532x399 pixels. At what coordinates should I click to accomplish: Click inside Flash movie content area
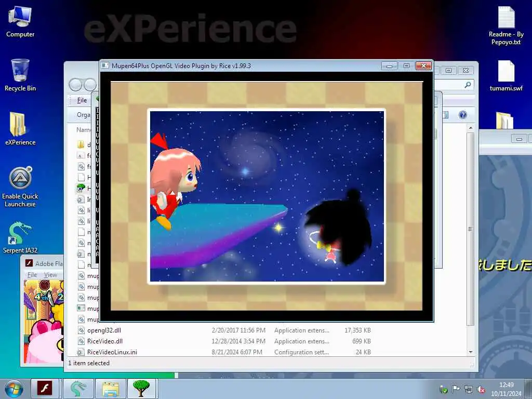coord(44,321)
